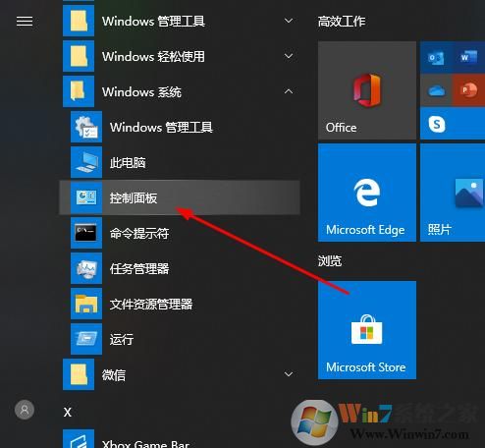This screenshot has height=448, width=485.
Task: Launch Task Manager icon (任务管理器)
Action: pyautogui.click(x=86, y=268)
